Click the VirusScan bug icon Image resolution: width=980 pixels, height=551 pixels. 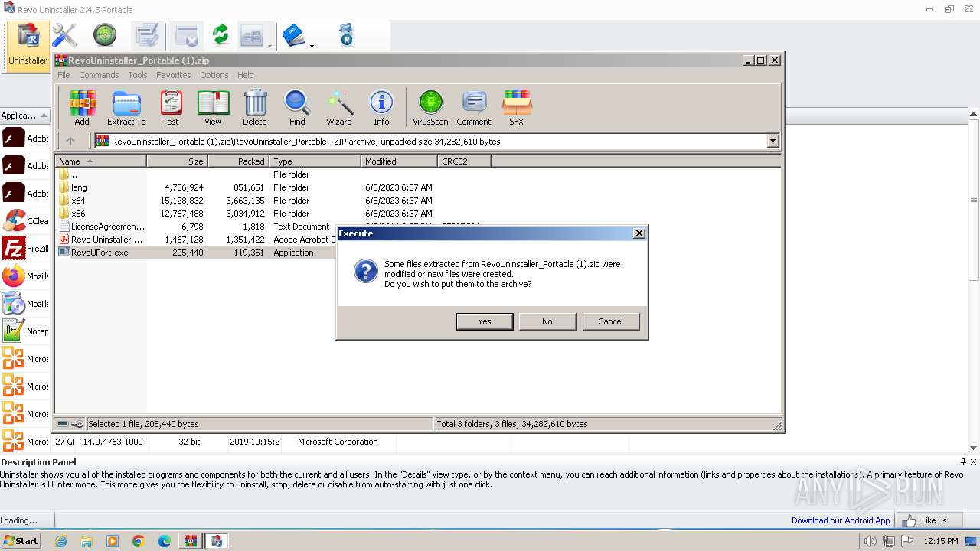tap(430, 108)
